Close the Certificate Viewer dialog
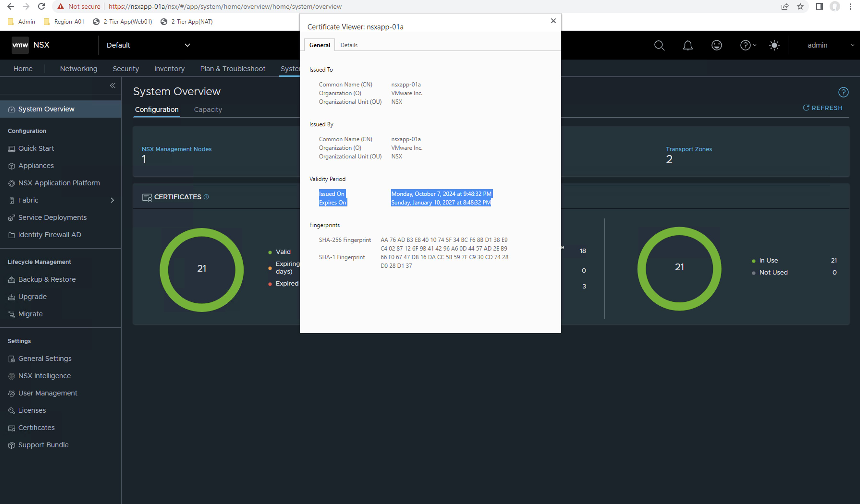 click(x=553, y=21)
